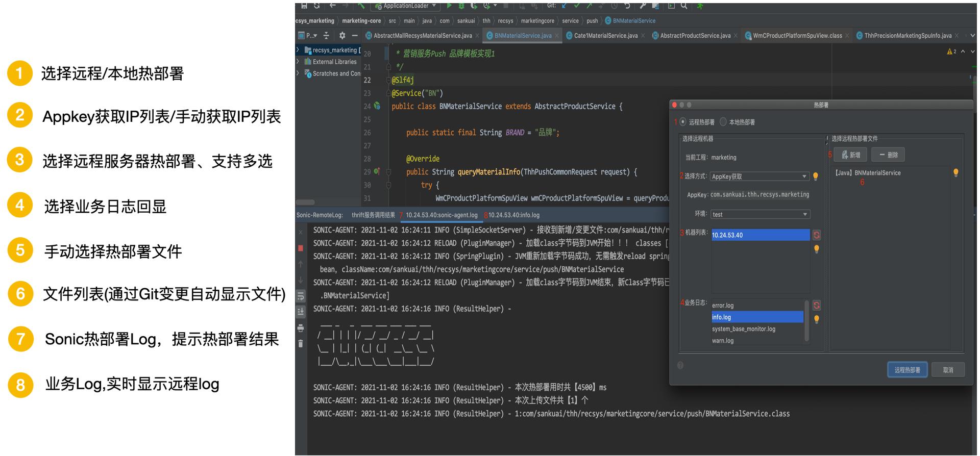Switch to WmCProductPlatformSpuView.class tab

point(797,36)
